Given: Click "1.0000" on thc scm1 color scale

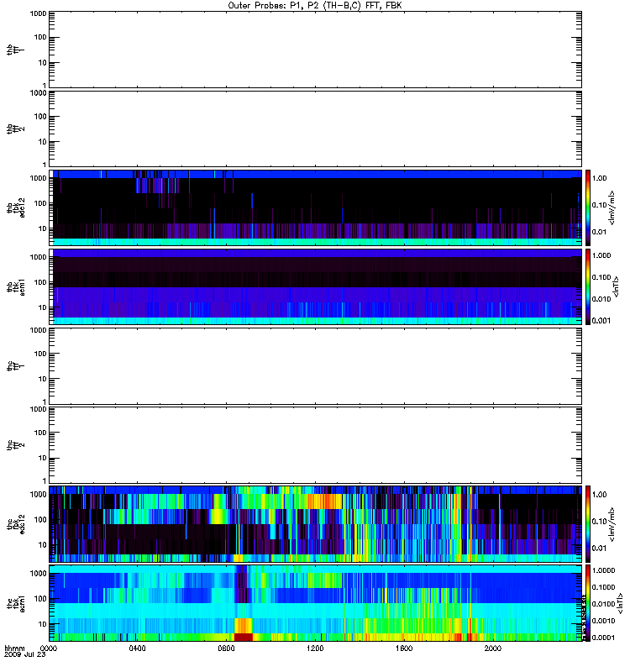Looking at the screenshot, I should click(603, 570).
